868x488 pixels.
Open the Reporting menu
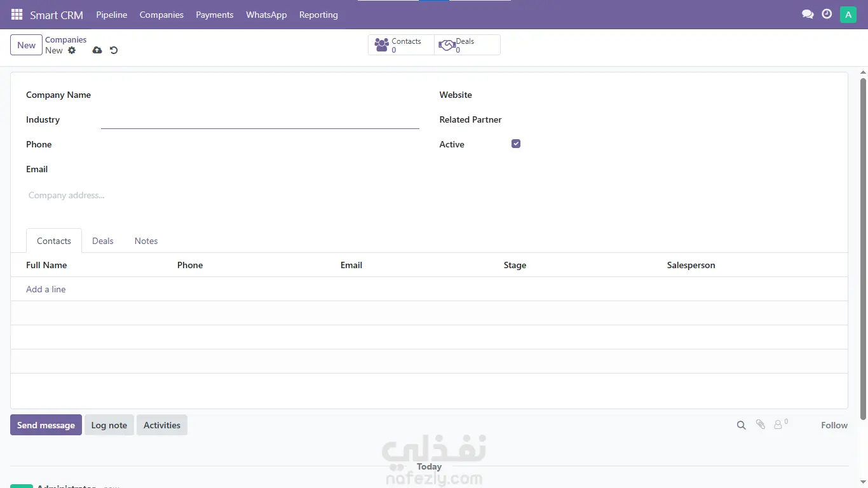pyautogui.click(x=318, y=15)
